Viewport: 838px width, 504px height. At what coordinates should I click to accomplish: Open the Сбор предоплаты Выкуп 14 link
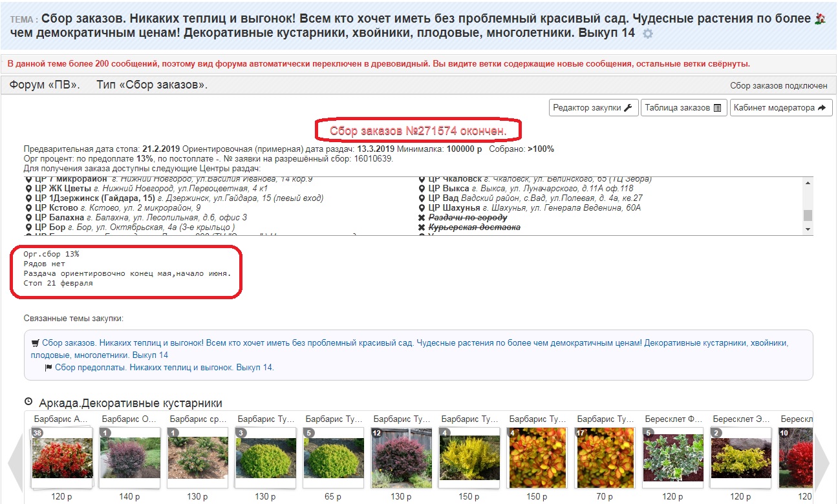point(164,368)
